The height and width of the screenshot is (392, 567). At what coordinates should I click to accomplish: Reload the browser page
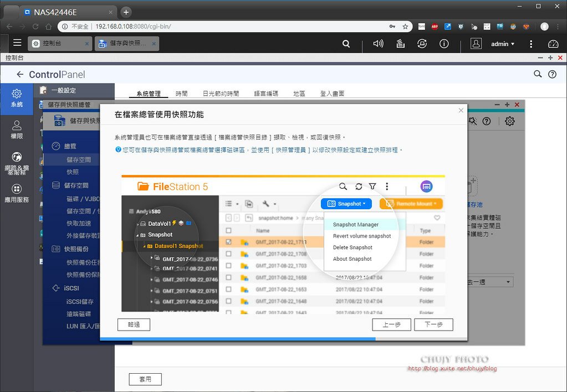click(35, 27)
